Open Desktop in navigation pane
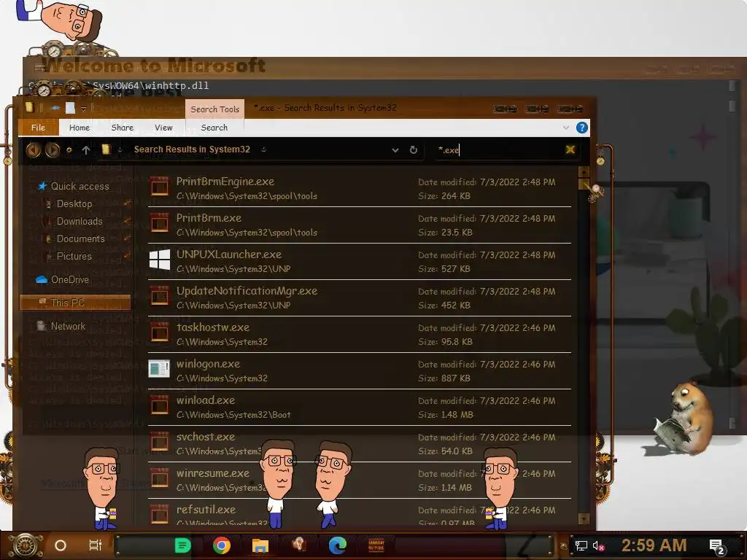This screenshot has height=560, width=747. (74, 204)
